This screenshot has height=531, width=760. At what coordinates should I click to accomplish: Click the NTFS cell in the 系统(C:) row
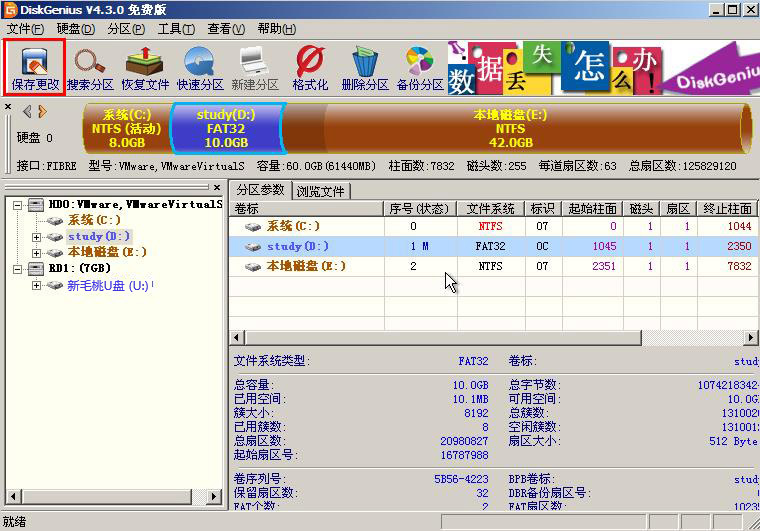491,226
